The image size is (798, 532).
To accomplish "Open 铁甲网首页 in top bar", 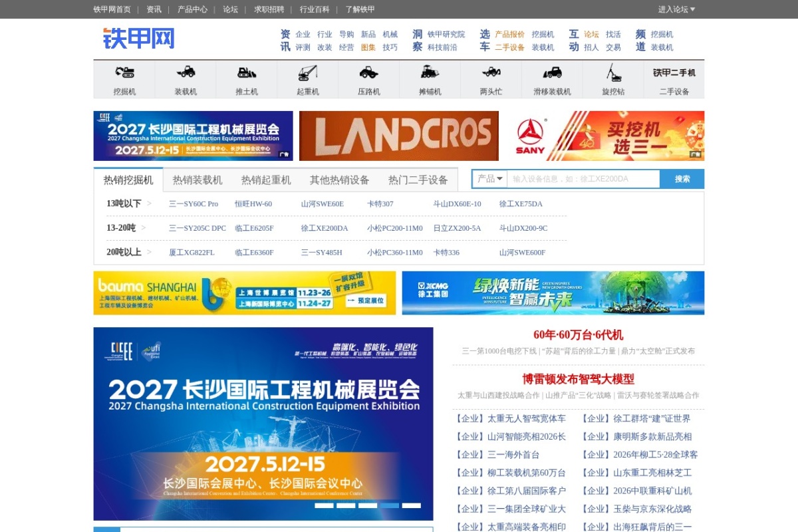I will point(112,9).
